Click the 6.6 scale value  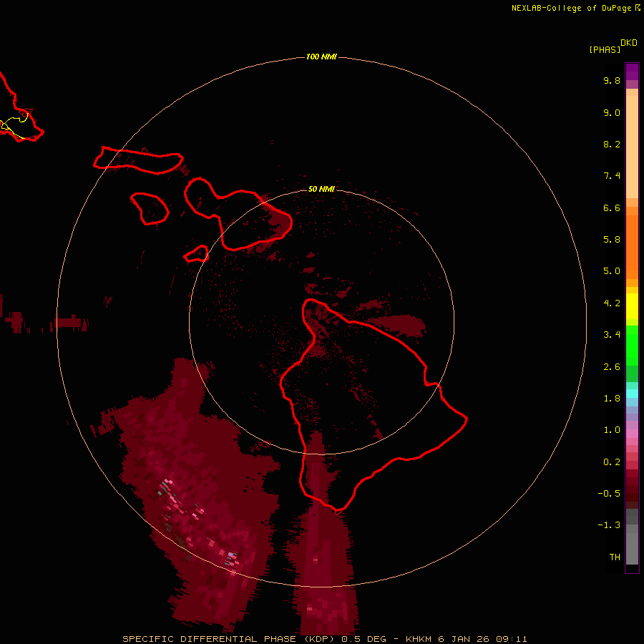pos(612,208)
